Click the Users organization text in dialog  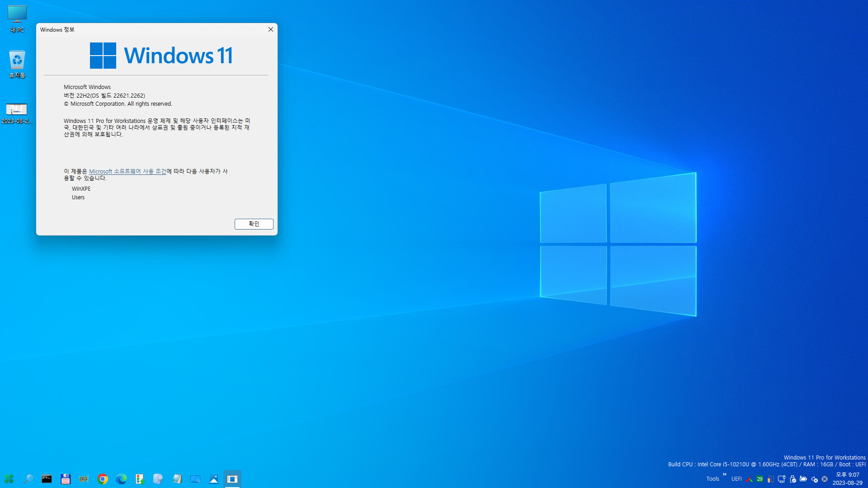[78, 197]
